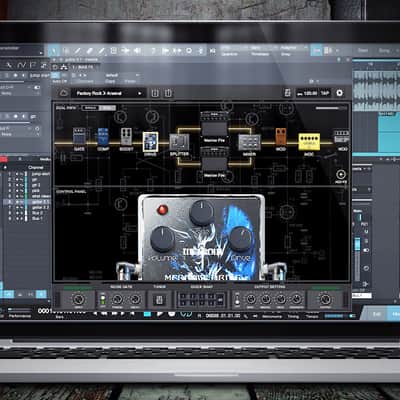Select the blue COMP pedal

coord(103,136)
